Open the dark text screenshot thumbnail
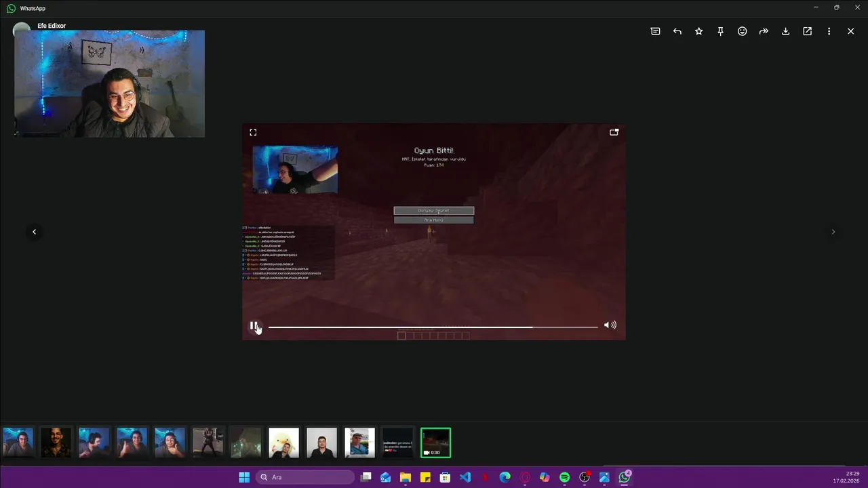Screen dimensions: 868x488 397,443
